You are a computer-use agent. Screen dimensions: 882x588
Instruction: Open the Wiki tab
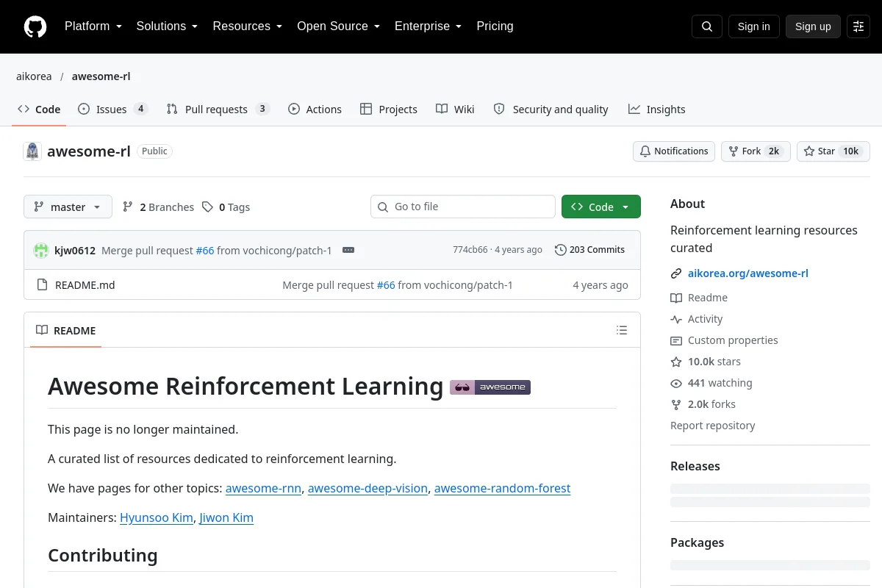point(455,110)
